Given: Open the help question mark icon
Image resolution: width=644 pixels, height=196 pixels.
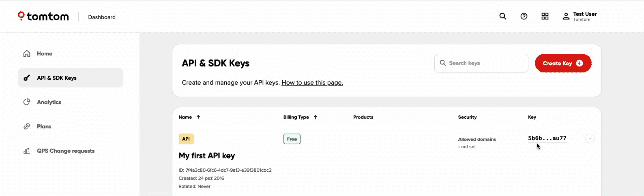Looking at the screenshot, I should pos(524,16).
